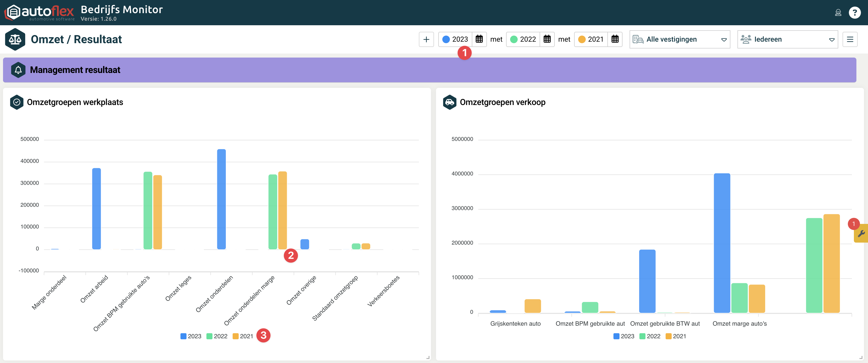Open the calendar picker for 2021

(x=615, y=39)
